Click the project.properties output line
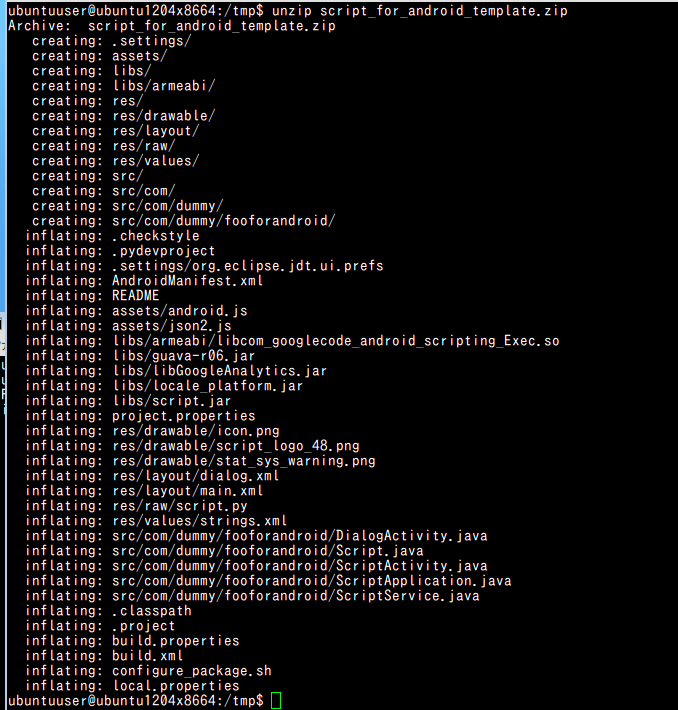 click(x=140, y=416)
